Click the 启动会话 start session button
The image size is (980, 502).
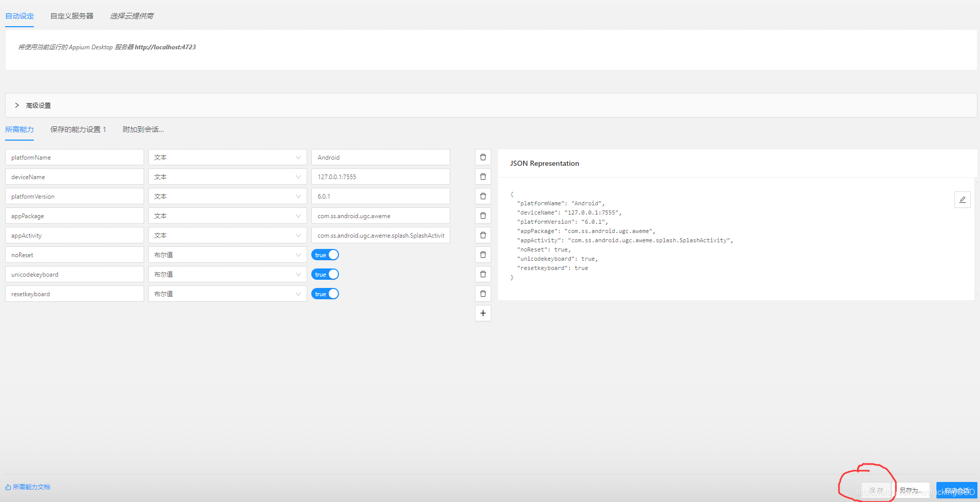click(957, 490)
